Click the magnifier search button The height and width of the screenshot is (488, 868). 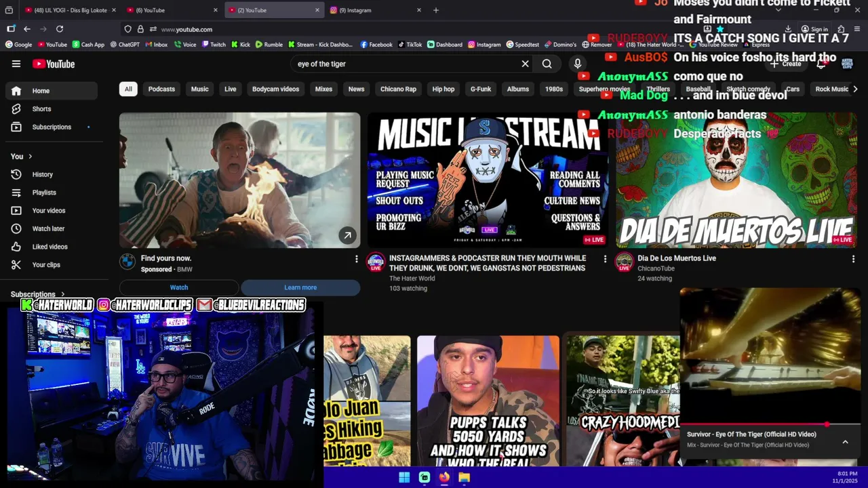(547, 64)
